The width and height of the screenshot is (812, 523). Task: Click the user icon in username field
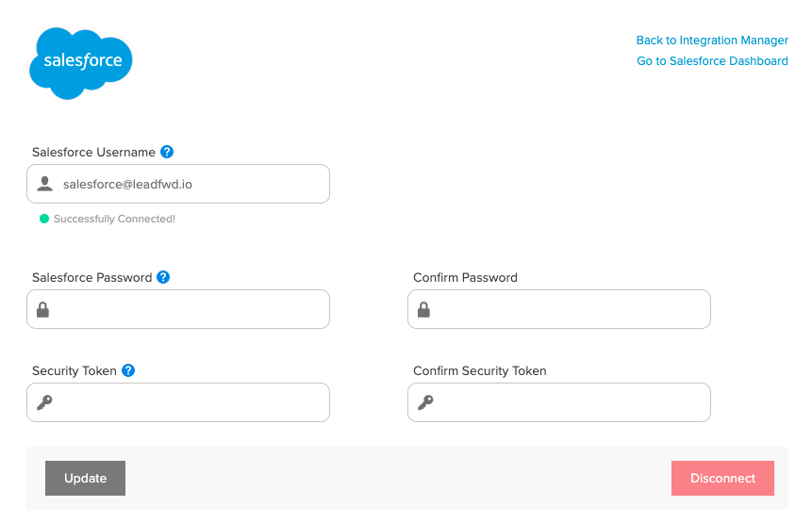45,184
